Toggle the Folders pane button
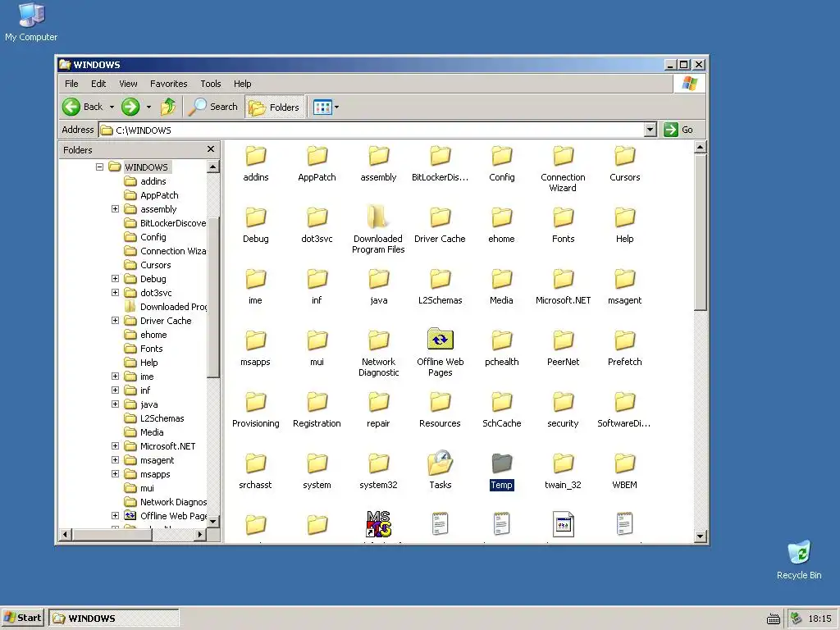The image size is (840, 630). click(275, 107)
